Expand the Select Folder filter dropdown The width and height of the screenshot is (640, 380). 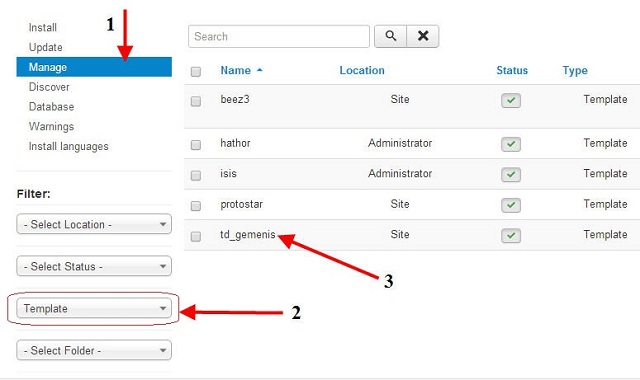click(x=94, y=350)
